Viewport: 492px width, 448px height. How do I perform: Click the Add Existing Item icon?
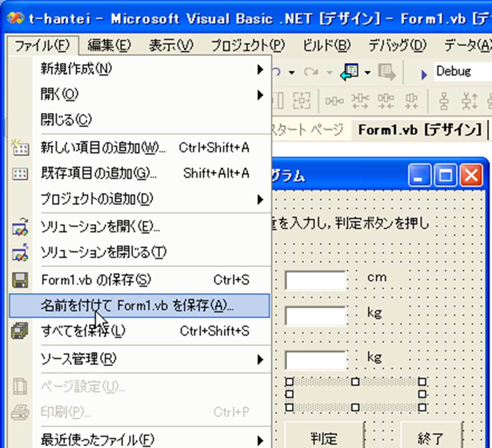[20, 173]
